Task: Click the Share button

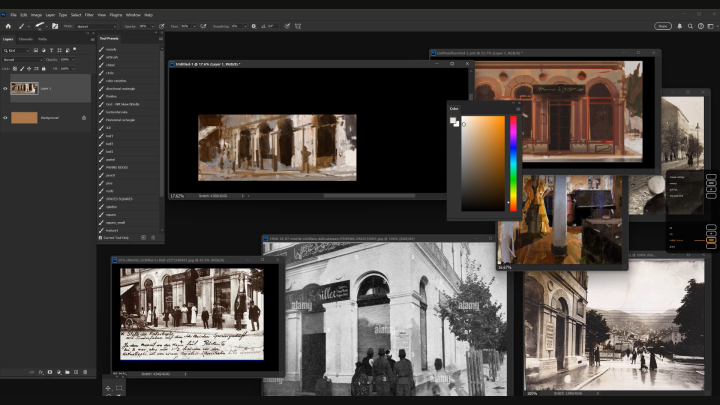Action: tap(663, 26)
